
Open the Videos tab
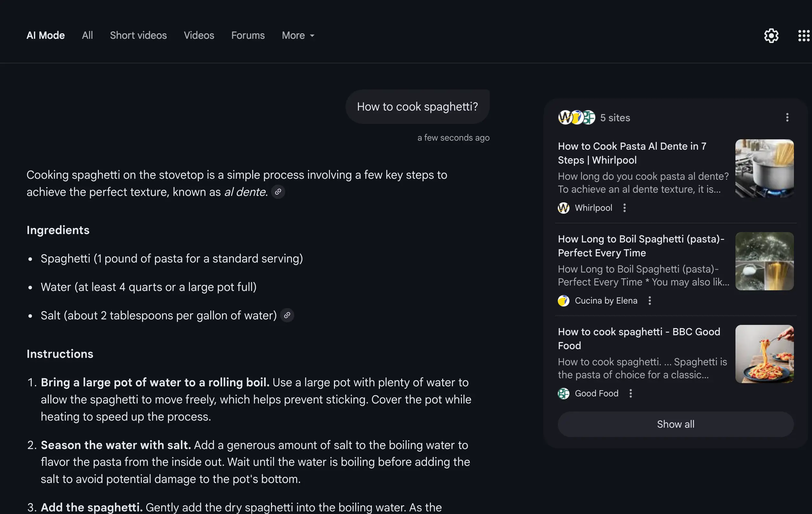pos(199,36)
